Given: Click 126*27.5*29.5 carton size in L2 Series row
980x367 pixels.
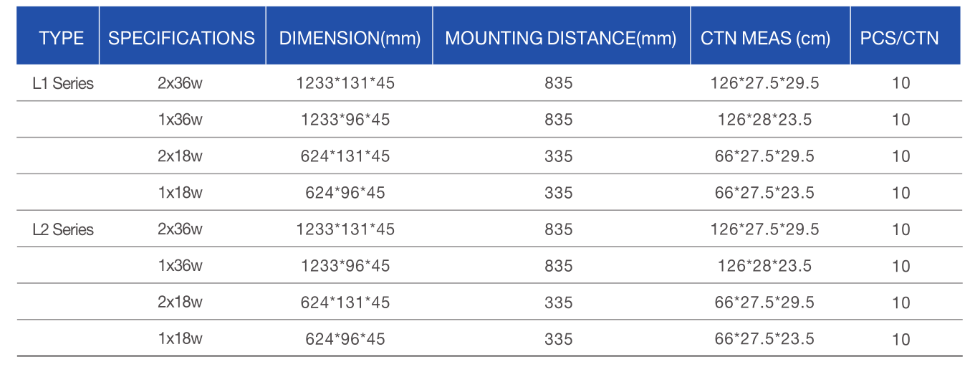Looking at the screenshot, I should coord(765,229).
